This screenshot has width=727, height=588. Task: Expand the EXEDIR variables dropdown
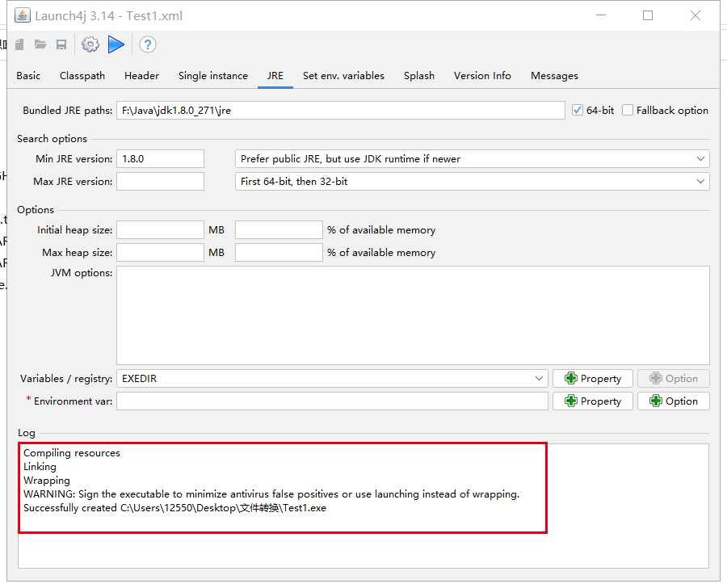point(332,378)
